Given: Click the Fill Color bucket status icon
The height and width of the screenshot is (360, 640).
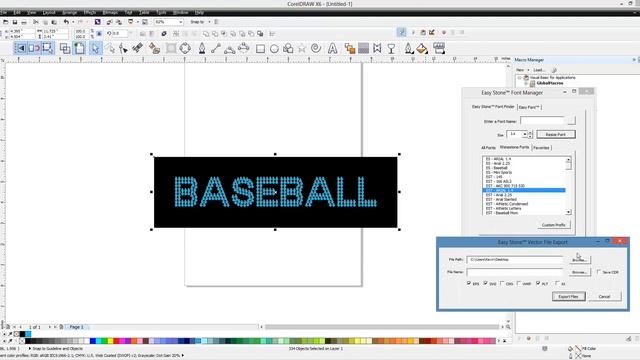Looking at the screenshot, I should point(571,349).
